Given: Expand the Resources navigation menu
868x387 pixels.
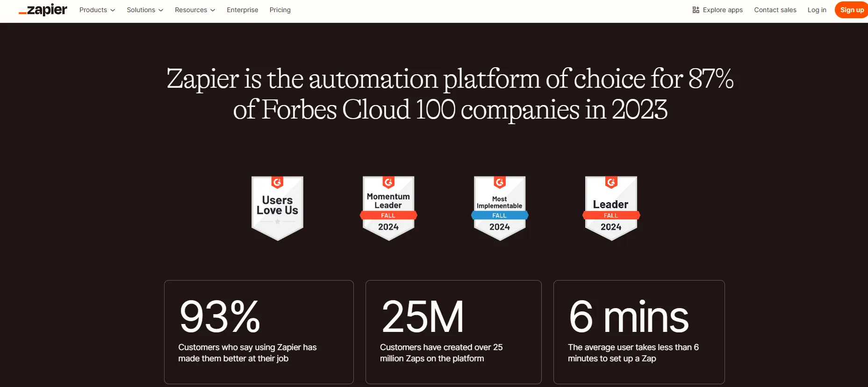Looking at the screenshot, I should [x=194, y=10].
